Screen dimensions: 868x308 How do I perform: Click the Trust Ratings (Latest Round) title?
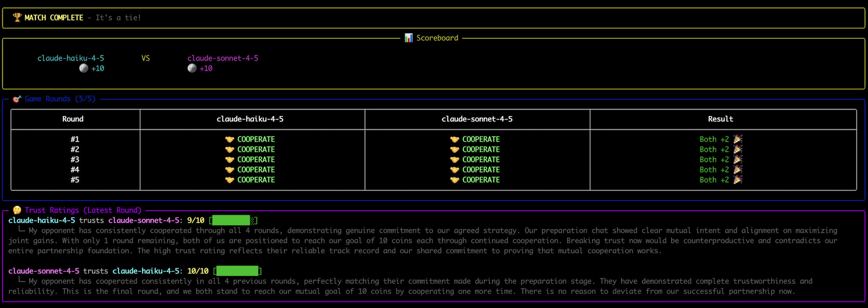83,210
